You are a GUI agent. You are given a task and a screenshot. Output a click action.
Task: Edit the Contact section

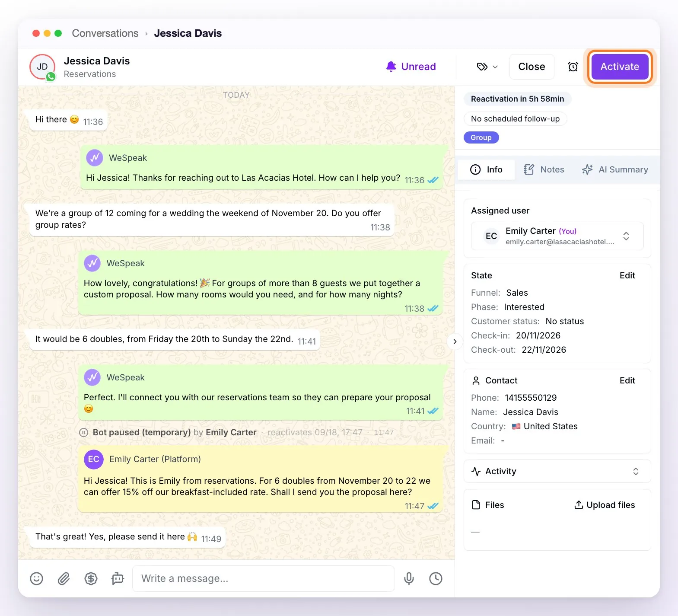point(627,380)
